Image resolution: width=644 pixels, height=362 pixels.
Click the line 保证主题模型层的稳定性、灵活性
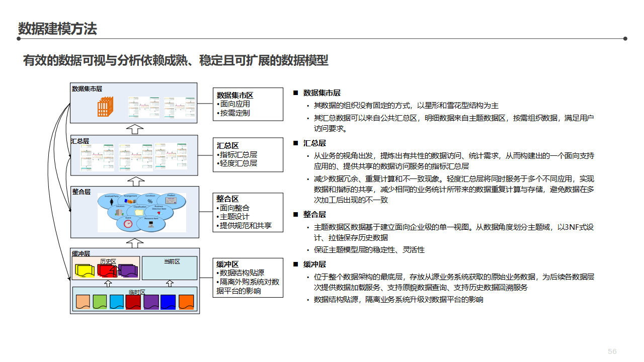(369, 250)
